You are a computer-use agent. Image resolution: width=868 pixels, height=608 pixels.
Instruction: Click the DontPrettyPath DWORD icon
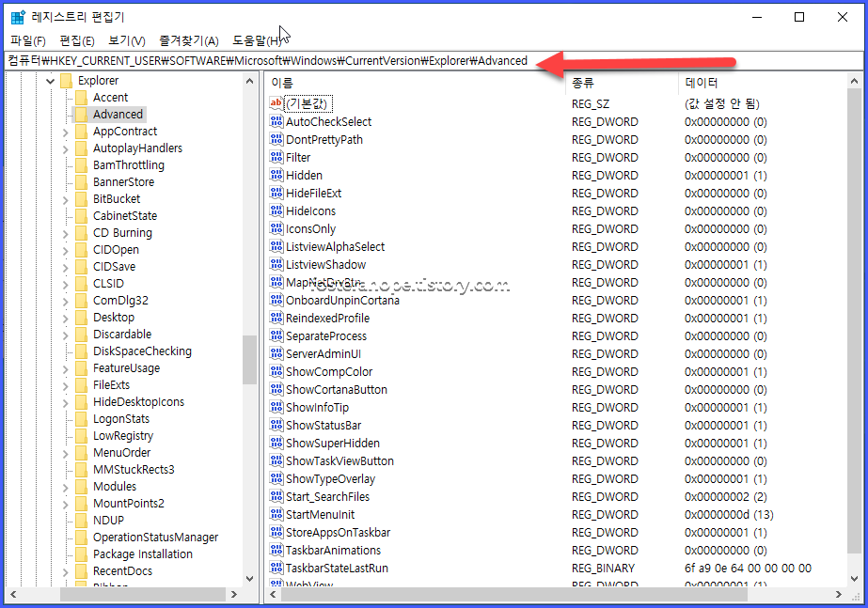276,139
